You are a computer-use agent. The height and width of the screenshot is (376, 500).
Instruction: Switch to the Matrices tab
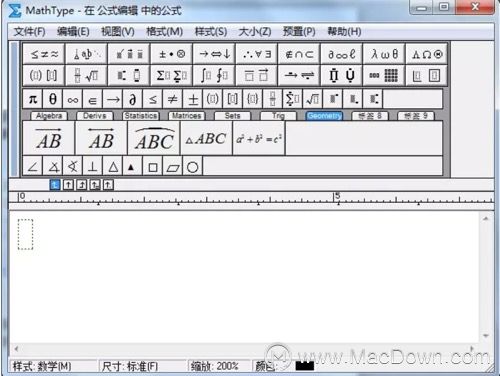coord(187,116)
